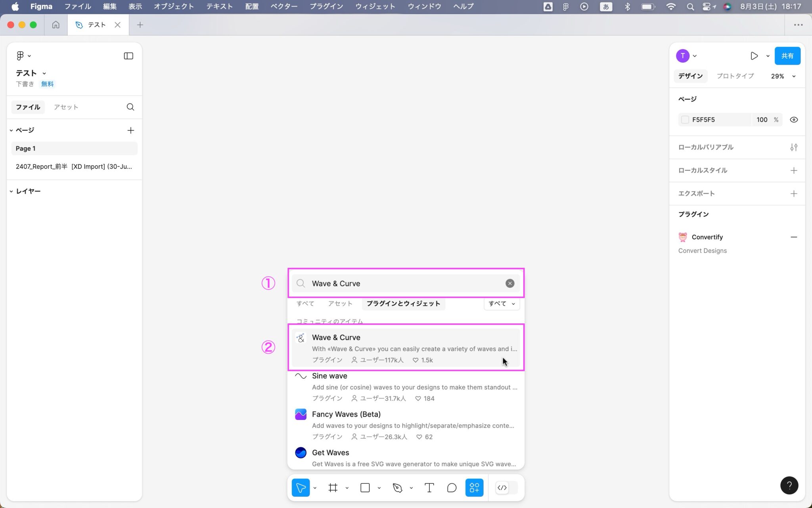
Task: Switch to the プロトタイプ tab
Action: 735,76
